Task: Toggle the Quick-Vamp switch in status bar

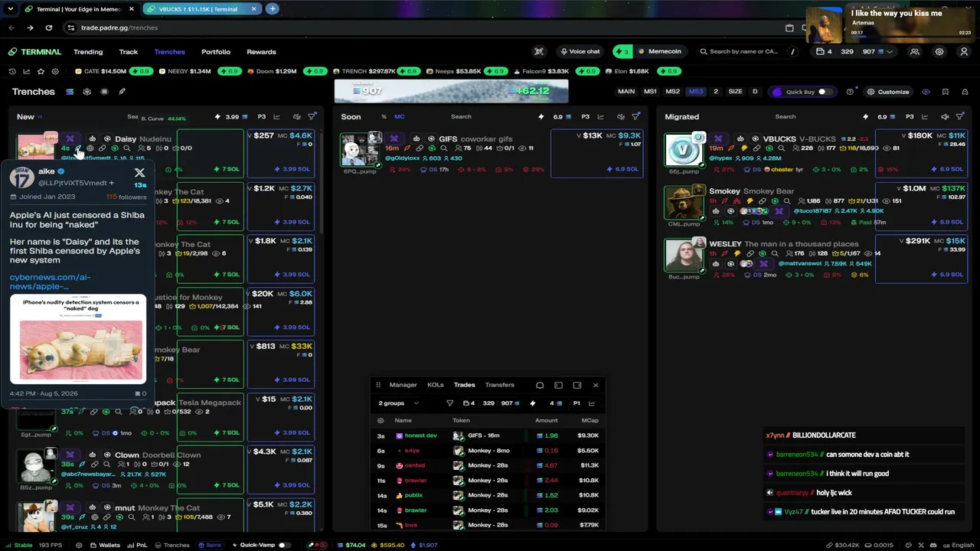Action: pos(284,545)
